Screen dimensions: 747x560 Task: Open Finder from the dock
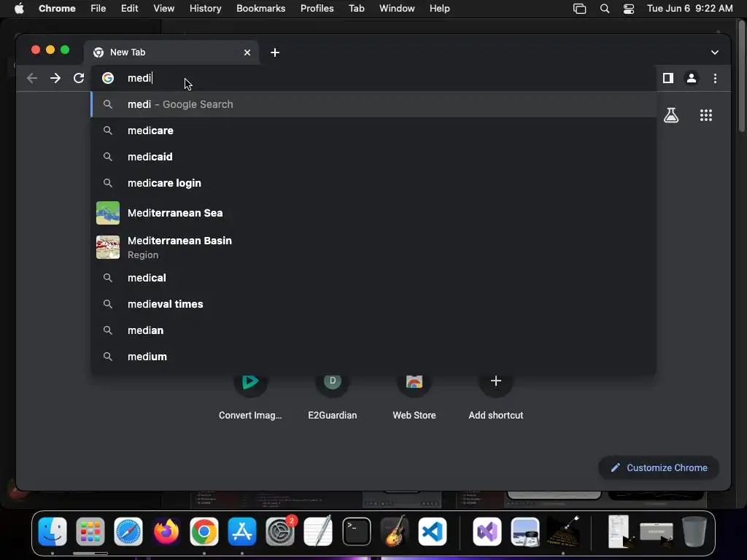tap(53, 531)
